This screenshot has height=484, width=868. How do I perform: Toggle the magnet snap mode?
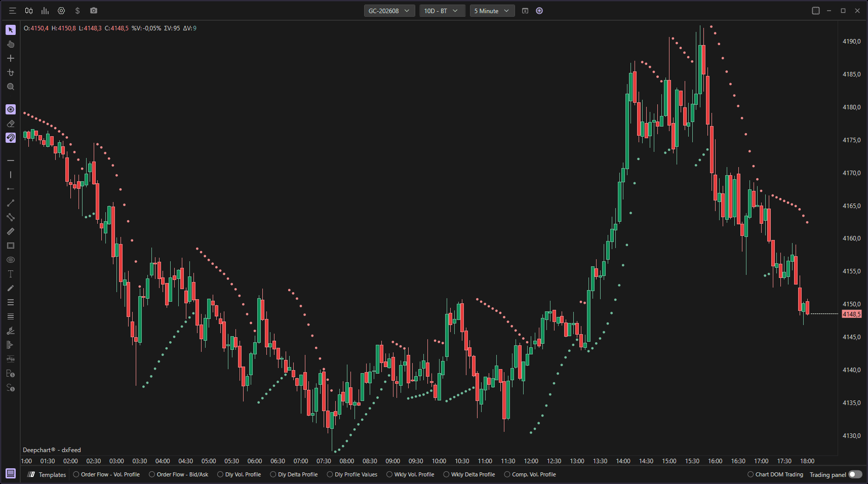click(x=11, y=138)
